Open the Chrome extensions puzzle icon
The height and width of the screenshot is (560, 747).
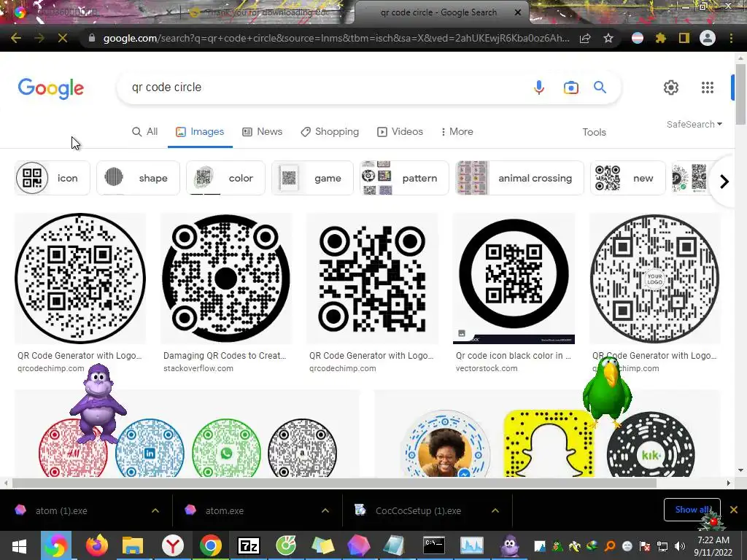pyautogui.click(x=660, y=38)
